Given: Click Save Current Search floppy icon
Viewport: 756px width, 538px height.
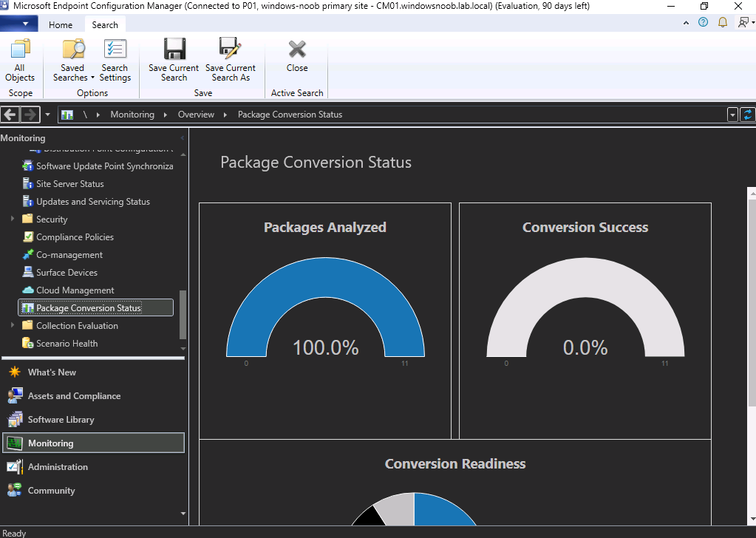Looking at the screenshot, I should pyautogui.click(x=174, y=49).
